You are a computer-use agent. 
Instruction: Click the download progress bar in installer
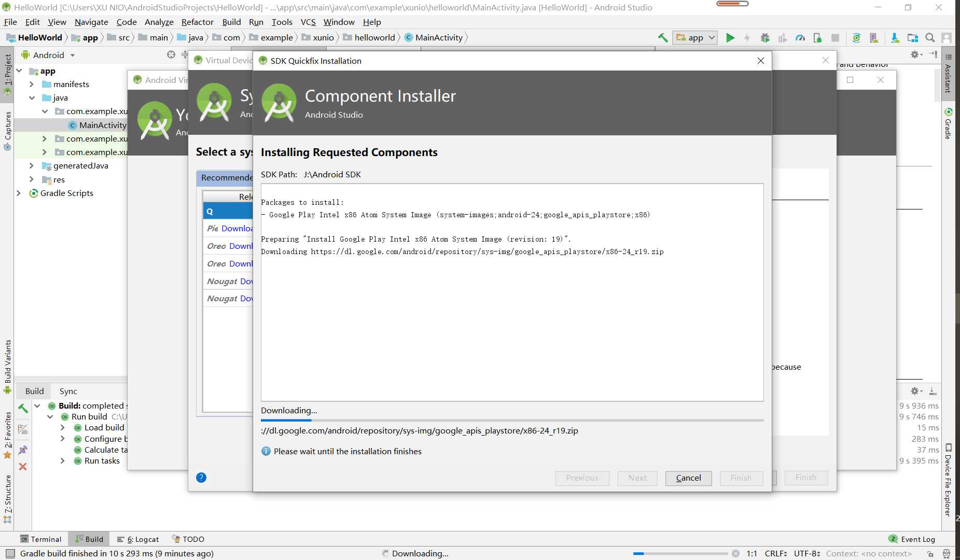click(512, 420)
